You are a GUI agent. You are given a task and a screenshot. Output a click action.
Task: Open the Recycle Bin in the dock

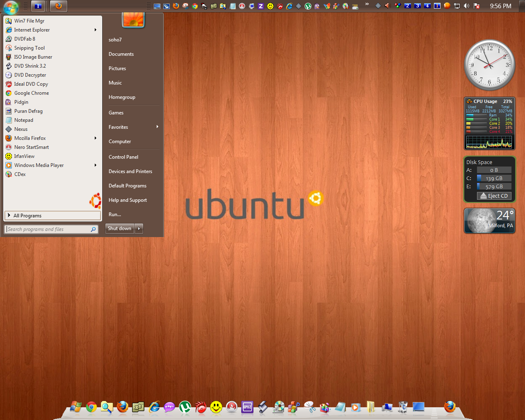403,407
